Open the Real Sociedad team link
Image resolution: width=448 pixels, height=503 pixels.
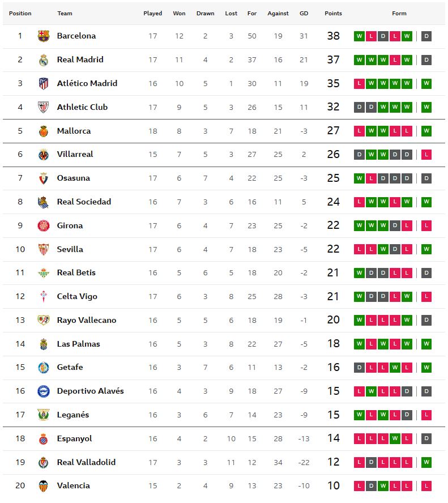tap(84, 202)
